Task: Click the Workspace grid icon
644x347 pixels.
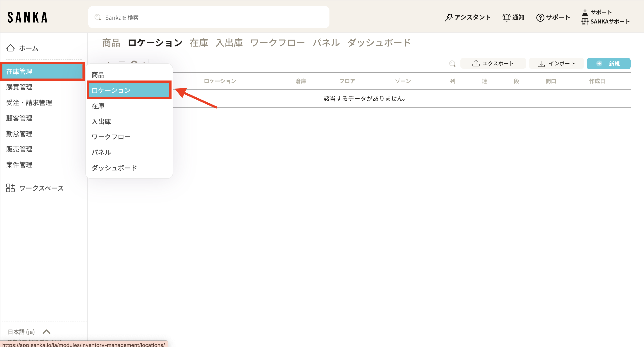Action: coord(10,188)
